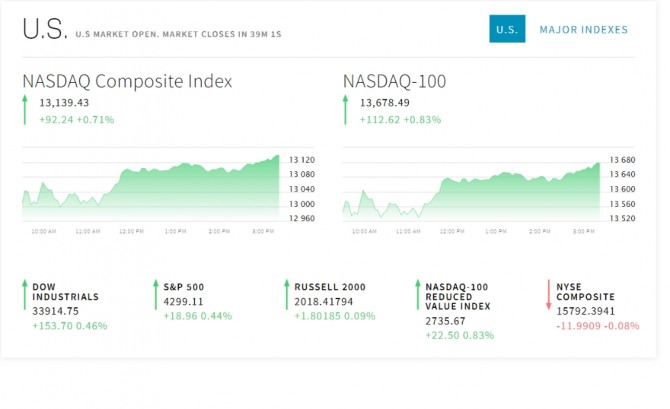Select the U.S. tab button
Screen dimensions: 670x409
[507, 30]
